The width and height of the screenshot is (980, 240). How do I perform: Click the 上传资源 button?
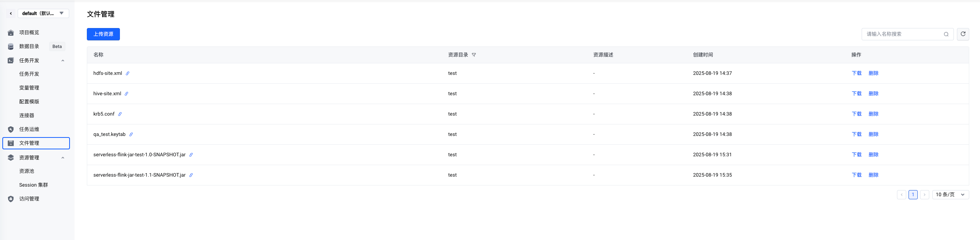tap(103, 34)
